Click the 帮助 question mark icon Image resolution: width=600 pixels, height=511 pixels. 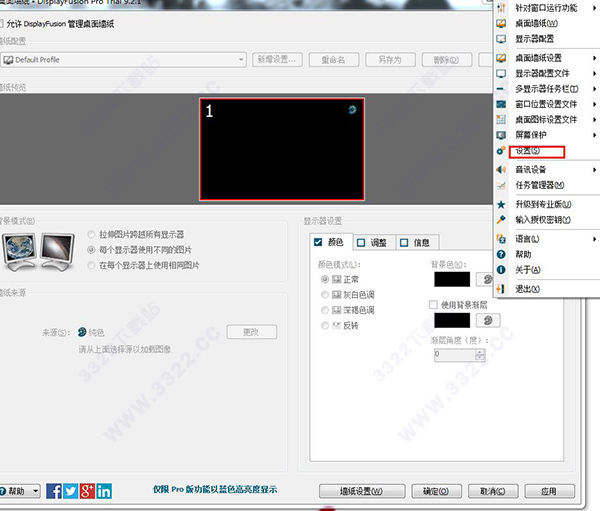pyautogui.click(x=501, y=254)
